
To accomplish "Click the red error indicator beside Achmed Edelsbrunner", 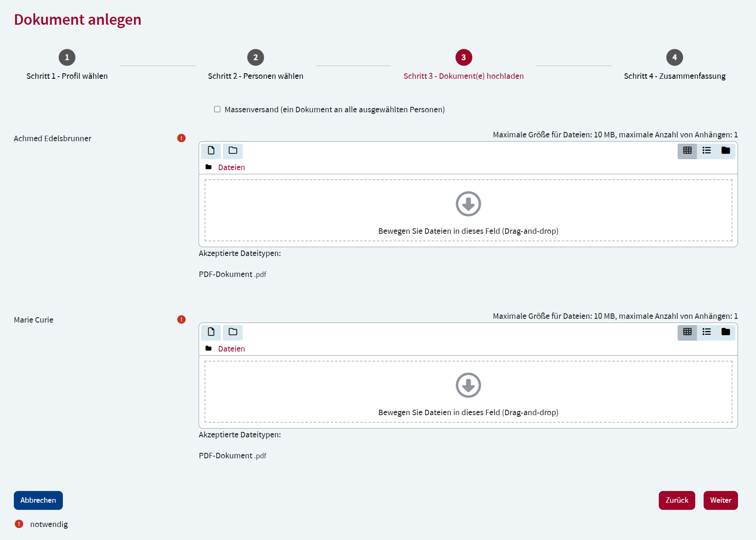I will coord(181,138).
